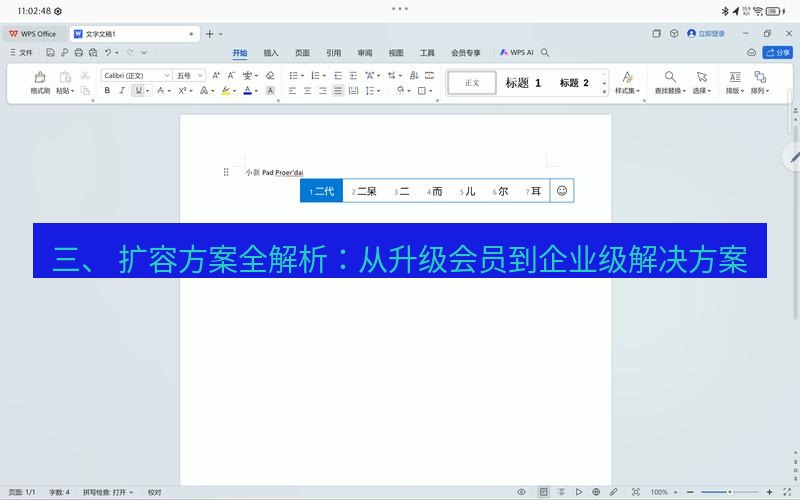
Task: Open the emoji smiley in IME candidate bar
Action: [x=562, y=191]
